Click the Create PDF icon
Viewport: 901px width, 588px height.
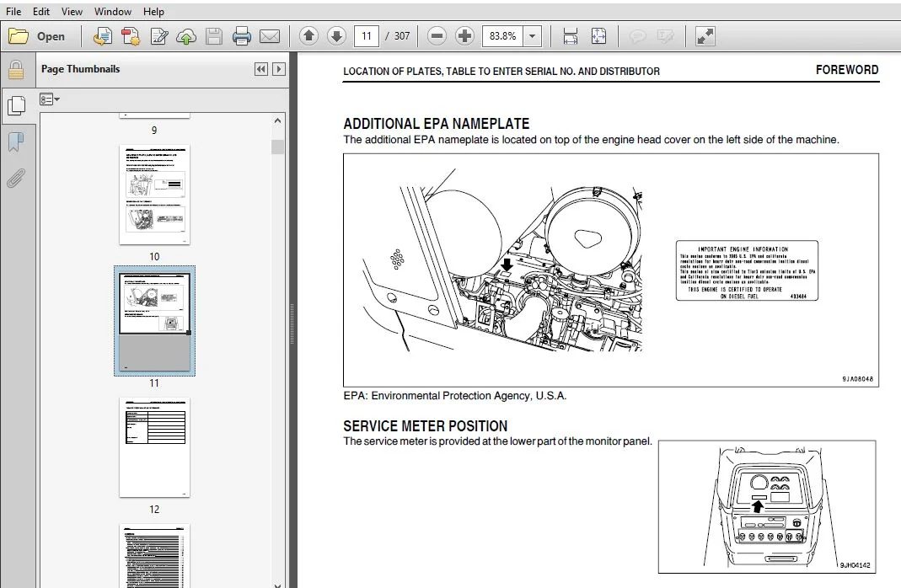tap(131, 36)
